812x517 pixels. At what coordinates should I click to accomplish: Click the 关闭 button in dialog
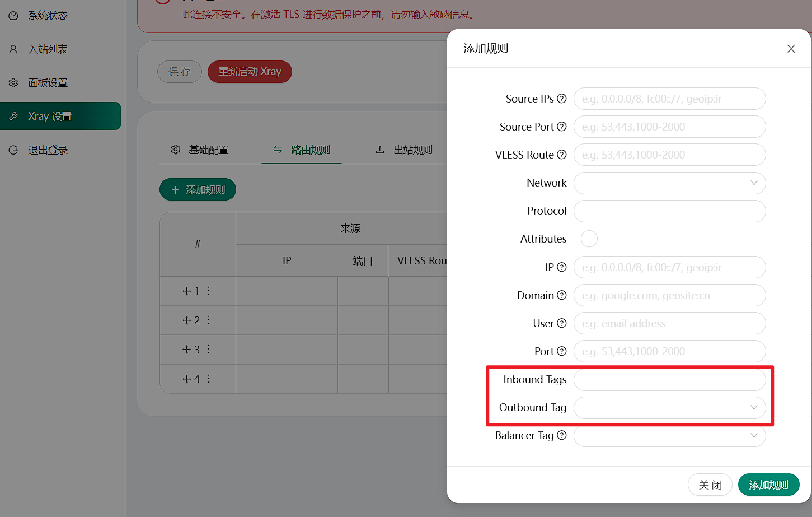click(x=710, y=485)
